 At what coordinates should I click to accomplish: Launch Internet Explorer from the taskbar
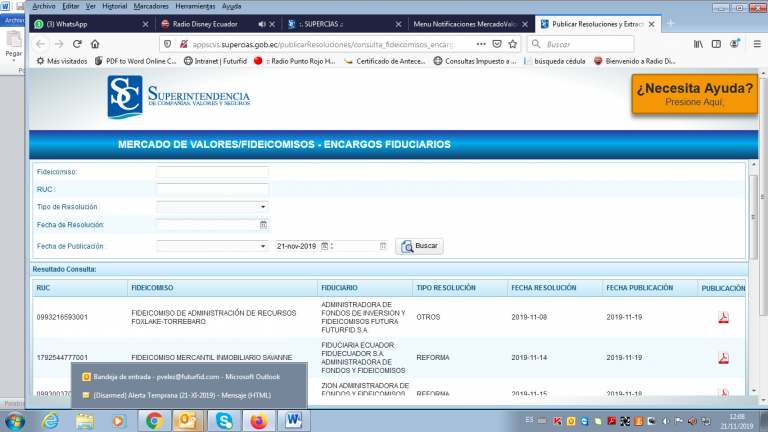coord(50,421)
